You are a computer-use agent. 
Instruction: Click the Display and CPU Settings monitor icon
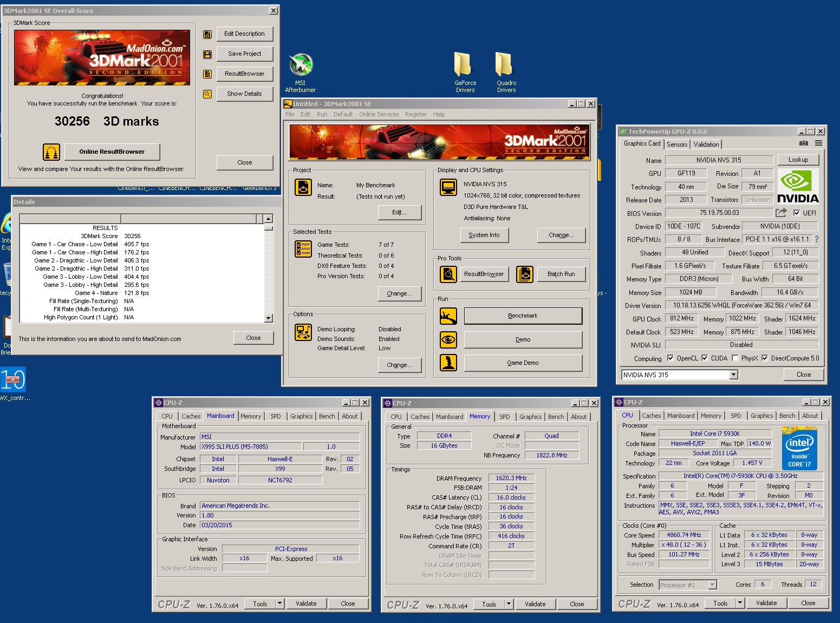448,187
